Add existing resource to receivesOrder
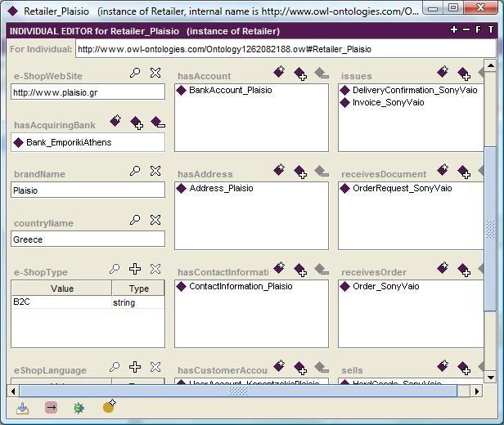 (x=464, y=270)
